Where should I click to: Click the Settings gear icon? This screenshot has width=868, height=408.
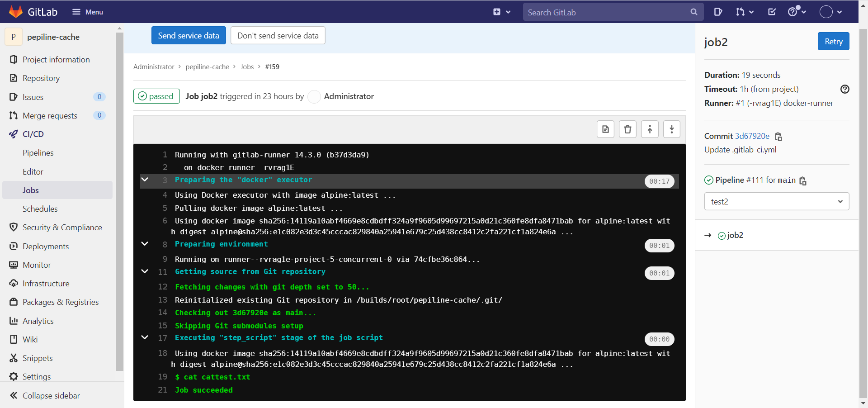14,376
